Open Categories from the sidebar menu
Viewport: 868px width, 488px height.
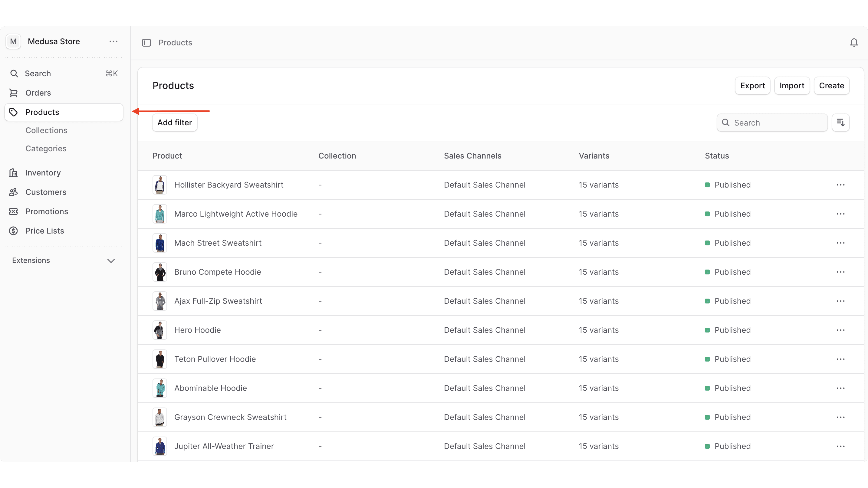point(46,148)
